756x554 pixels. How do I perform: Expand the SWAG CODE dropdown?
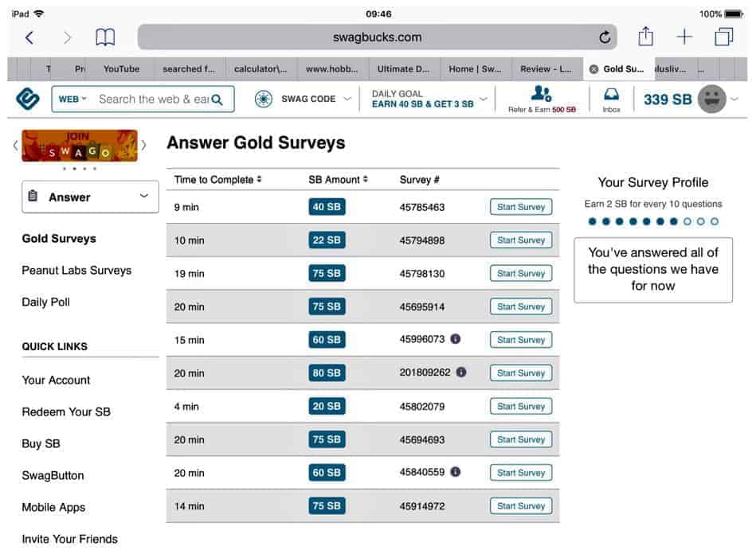(347, 99)
